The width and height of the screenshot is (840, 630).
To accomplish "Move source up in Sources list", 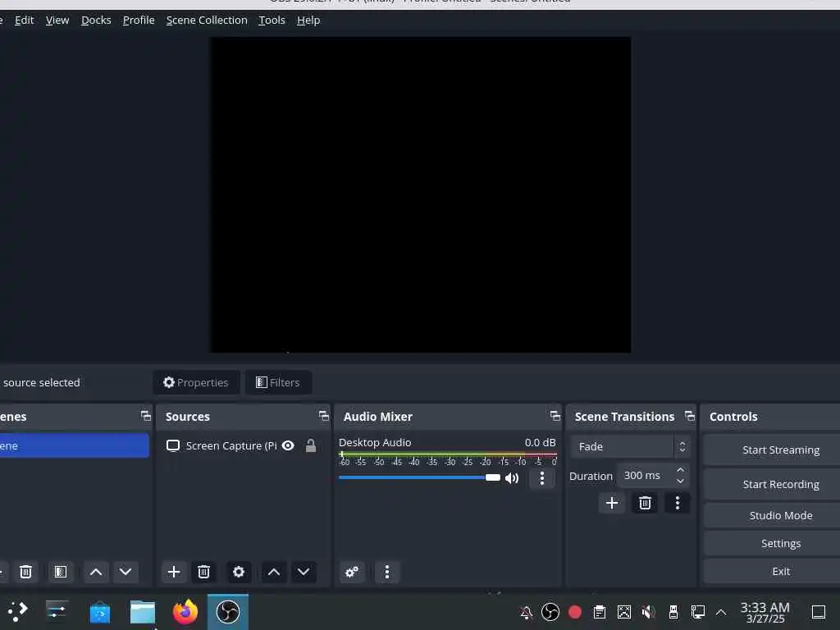I will (x=274, y=572).
